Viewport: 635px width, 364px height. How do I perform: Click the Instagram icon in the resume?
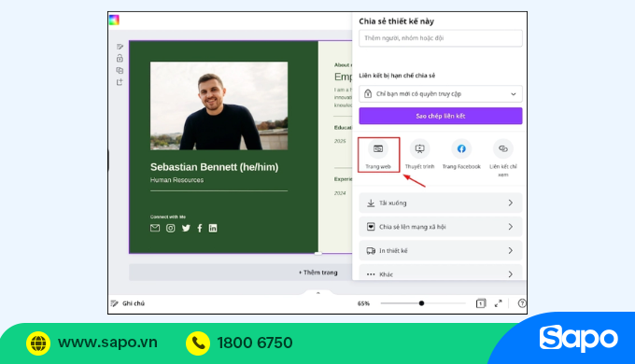point(171,229)
